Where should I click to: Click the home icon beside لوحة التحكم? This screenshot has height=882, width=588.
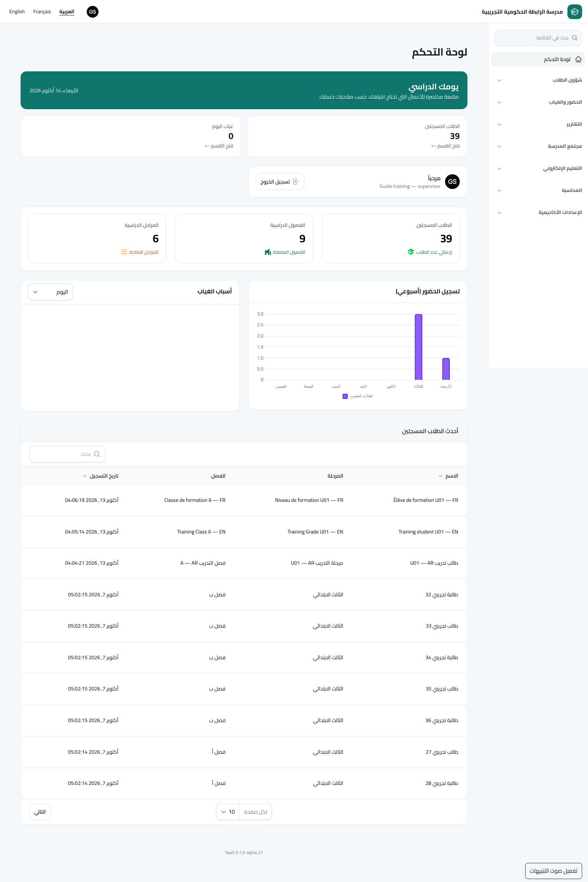[x=578, y=59]
